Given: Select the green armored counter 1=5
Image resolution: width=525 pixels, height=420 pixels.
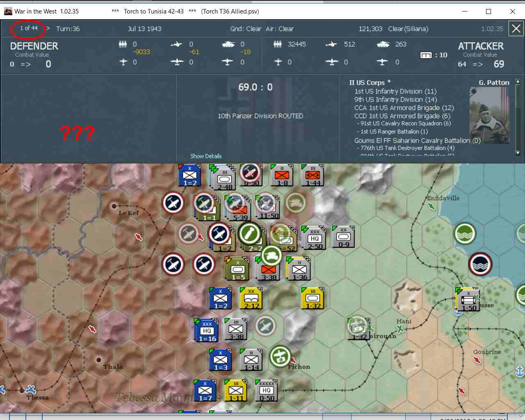Looking at the screenshot, I should coord(238,269).
